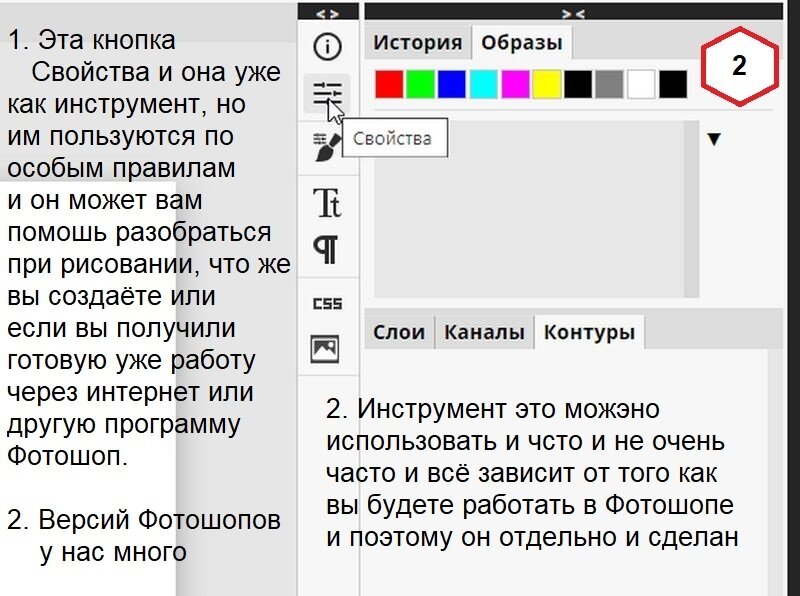Pick the last black swatch after white
The image size is (800, 596).
click(x=672, y=84)
